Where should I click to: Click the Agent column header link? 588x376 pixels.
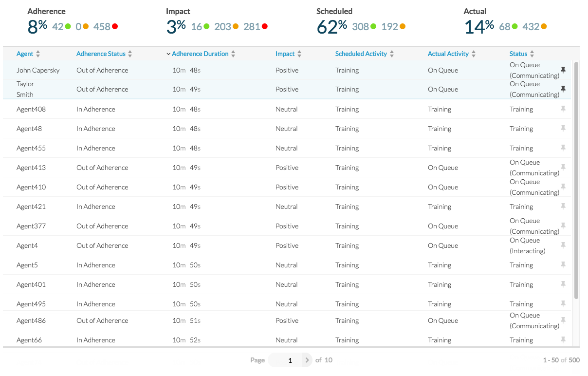pyautogui.click(x=25, y=54)
